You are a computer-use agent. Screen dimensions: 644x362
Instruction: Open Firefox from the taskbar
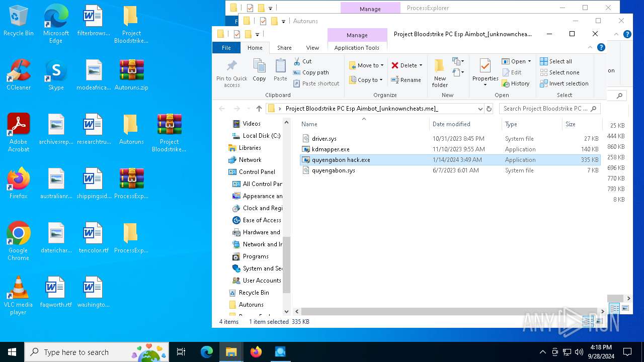[x=256, y=352]
